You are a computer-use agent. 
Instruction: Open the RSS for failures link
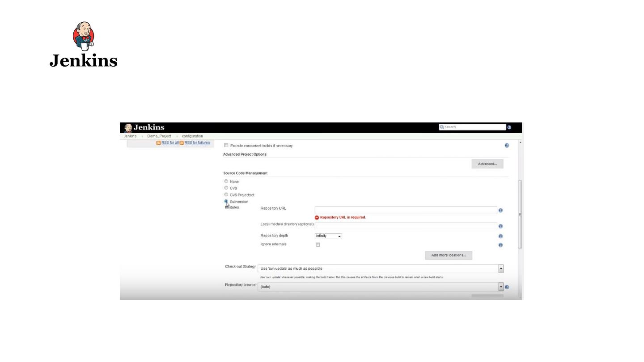tap(197, 143)
